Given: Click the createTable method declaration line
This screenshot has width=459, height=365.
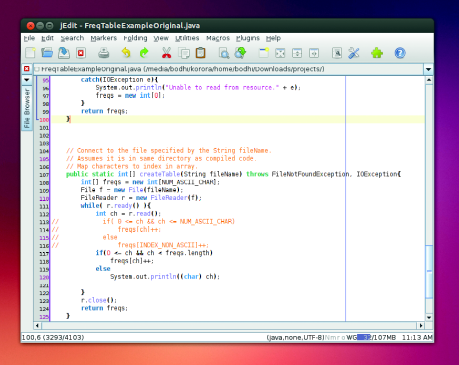Looking at the screenshot, I should [233, 174].
